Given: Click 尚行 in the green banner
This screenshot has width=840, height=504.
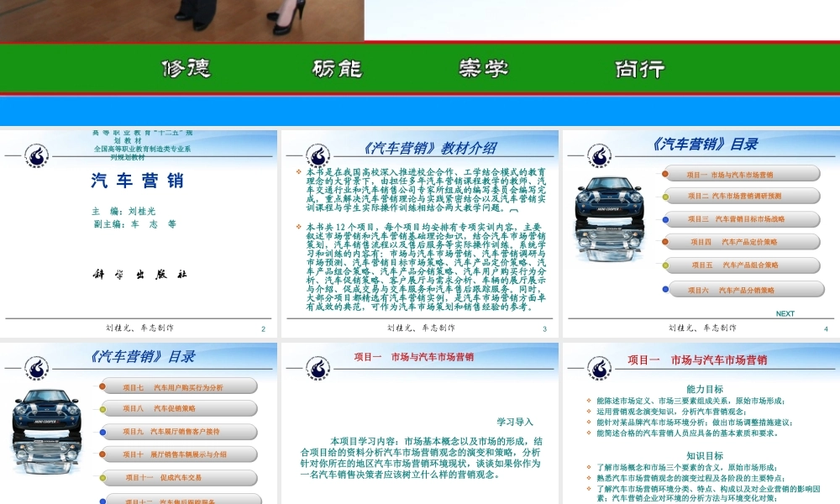Looking at the screenshot, I should click(x=639, y=69).
